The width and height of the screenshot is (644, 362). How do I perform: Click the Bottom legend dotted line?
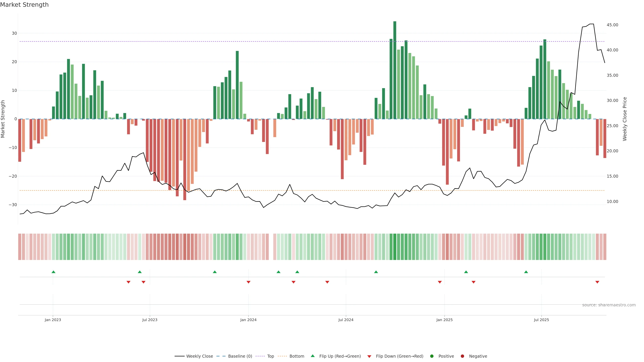coord(282,356)
